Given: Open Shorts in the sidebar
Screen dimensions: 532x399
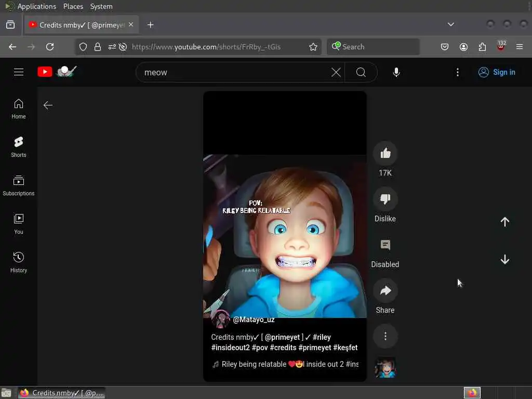Looking at the screenshot, I should (19, 147).
